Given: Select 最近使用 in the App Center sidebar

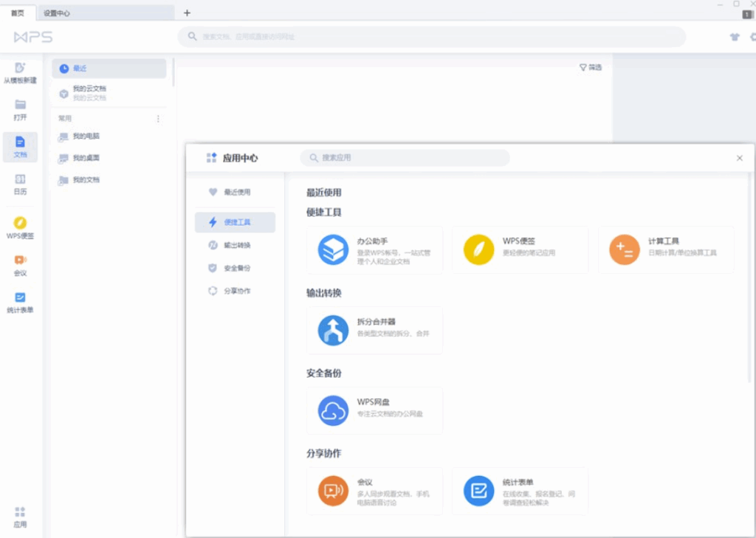Looking at the screenshot, I should point(235,193).
